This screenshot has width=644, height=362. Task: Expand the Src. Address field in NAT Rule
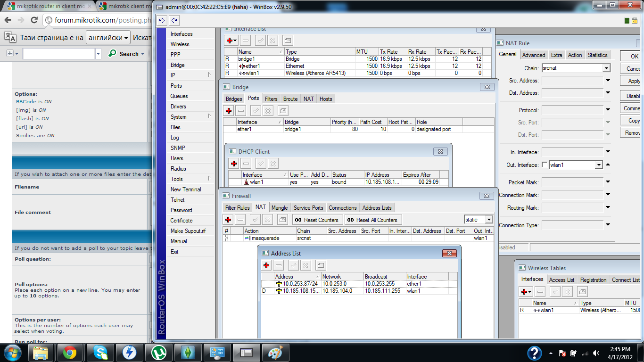[x=608, y=81]
